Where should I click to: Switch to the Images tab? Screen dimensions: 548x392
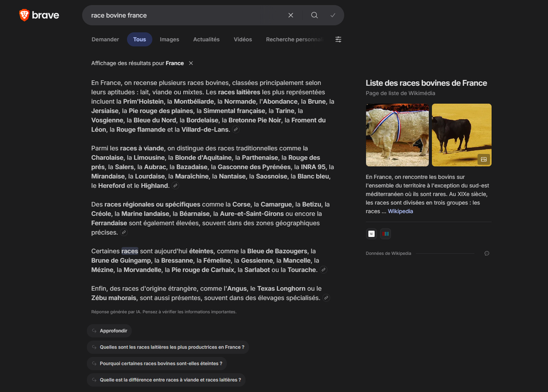click(169, 40)
